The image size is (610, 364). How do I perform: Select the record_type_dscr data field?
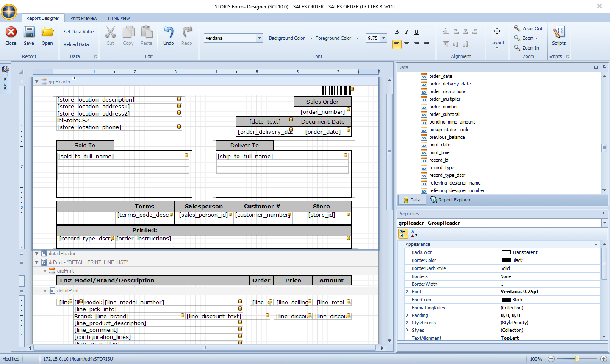447,175
